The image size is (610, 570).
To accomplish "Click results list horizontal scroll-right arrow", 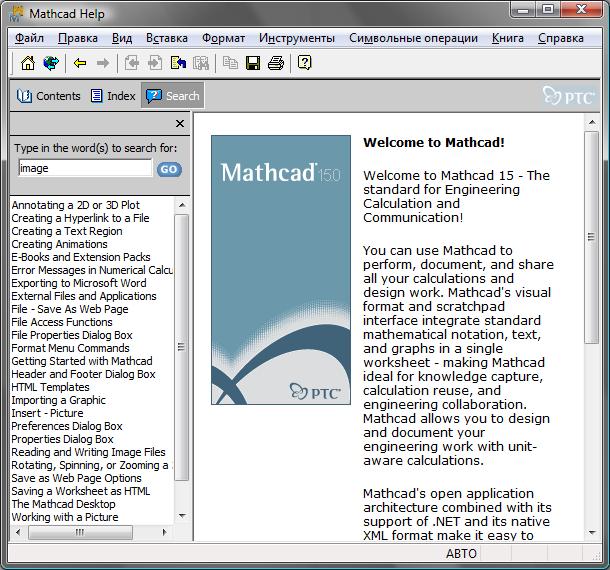I will tap(165, 532).
